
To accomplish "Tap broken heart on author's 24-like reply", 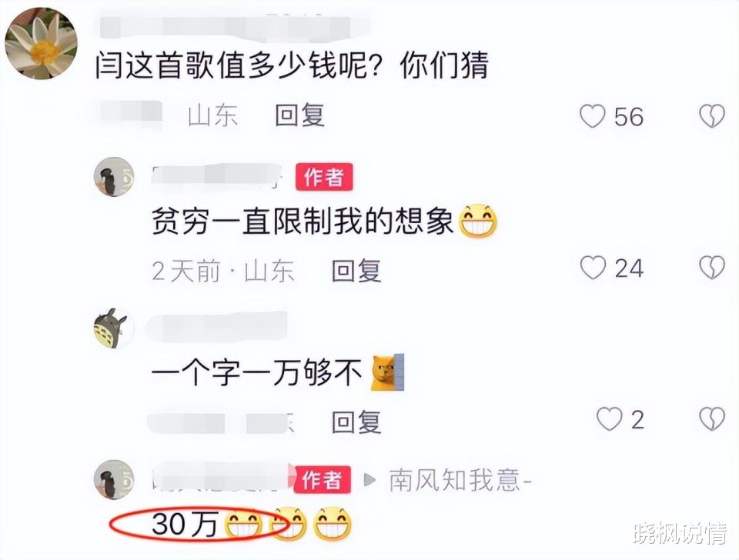I will click(711, 267).
